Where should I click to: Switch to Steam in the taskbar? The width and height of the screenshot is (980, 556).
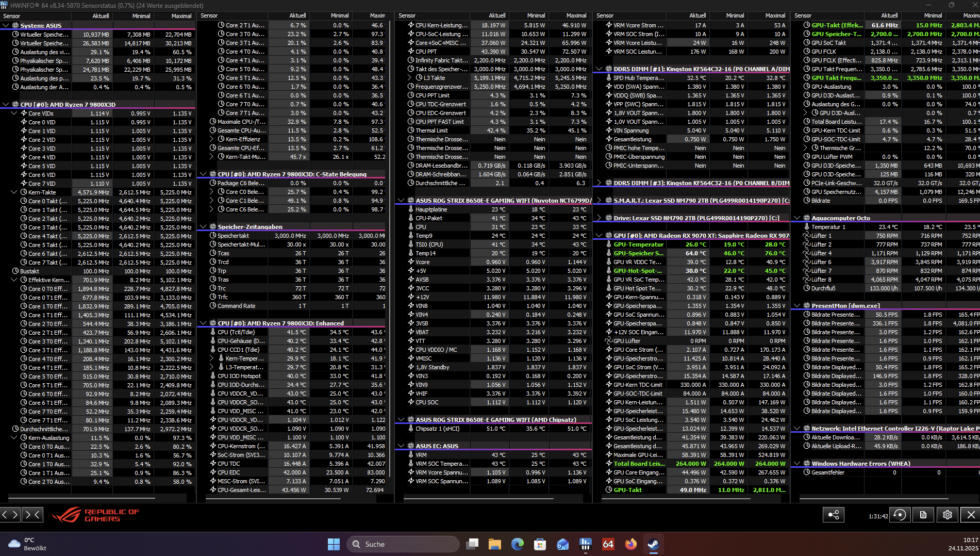point(654,544)
